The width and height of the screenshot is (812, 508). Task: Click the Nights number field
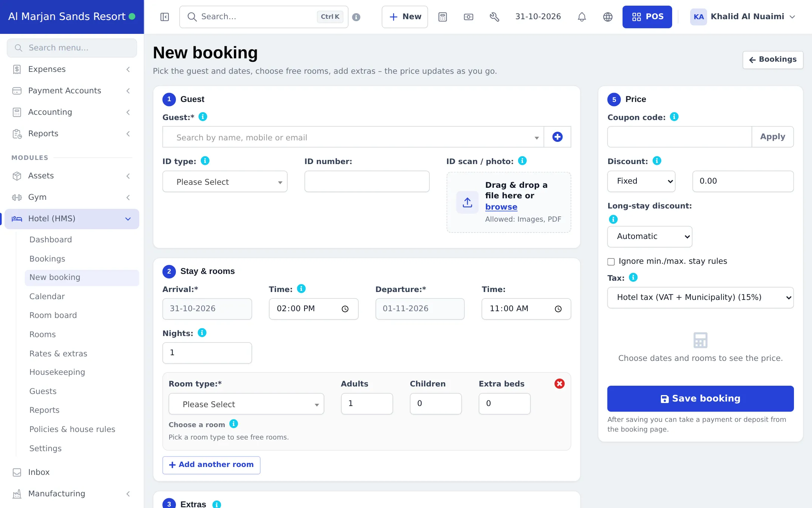tap(207, 353)
